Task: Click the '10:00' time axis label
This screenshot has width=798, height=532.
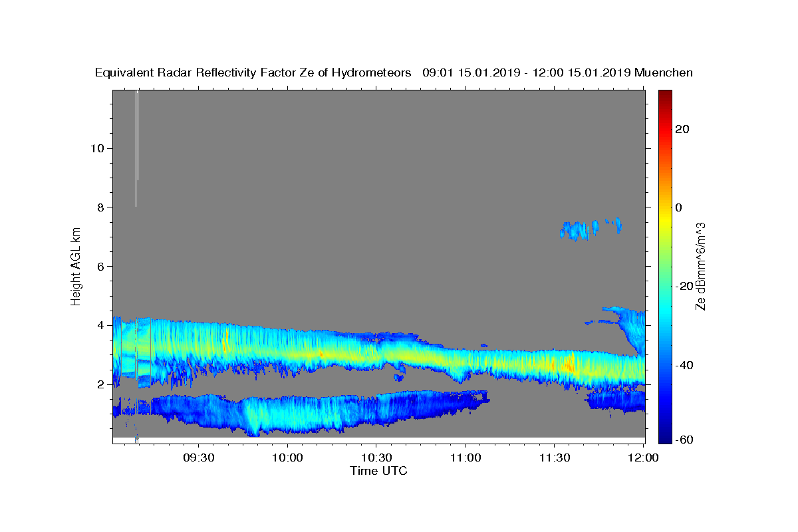Action: 288,458
